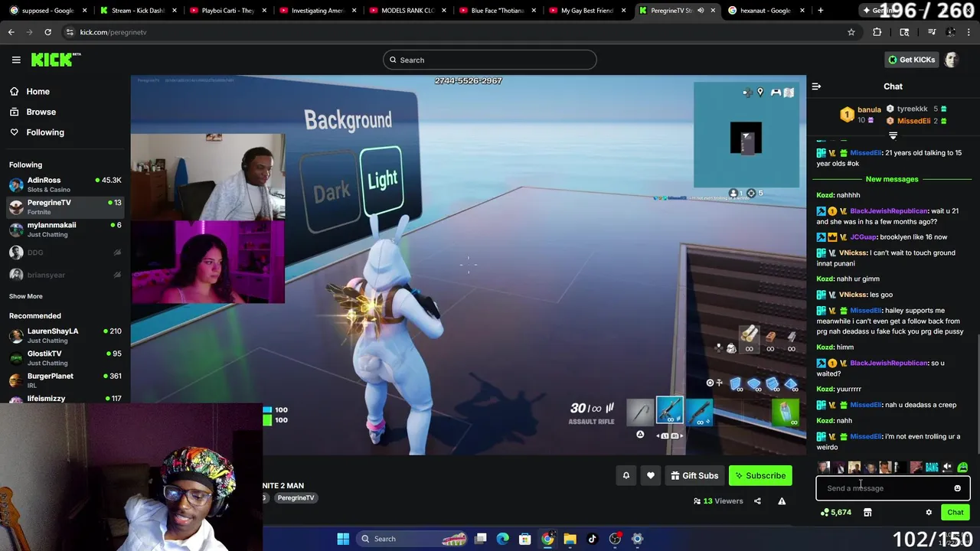The image size is (980, 551).
Task: Open PeregrineTV tag below the stream
Action: pos(296,498)
